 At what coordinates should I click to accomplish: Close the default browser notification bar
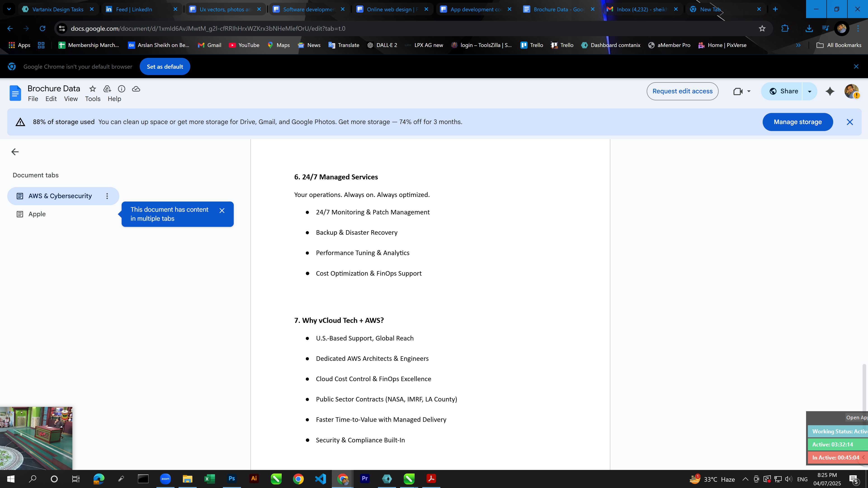[x=856, y=67]
